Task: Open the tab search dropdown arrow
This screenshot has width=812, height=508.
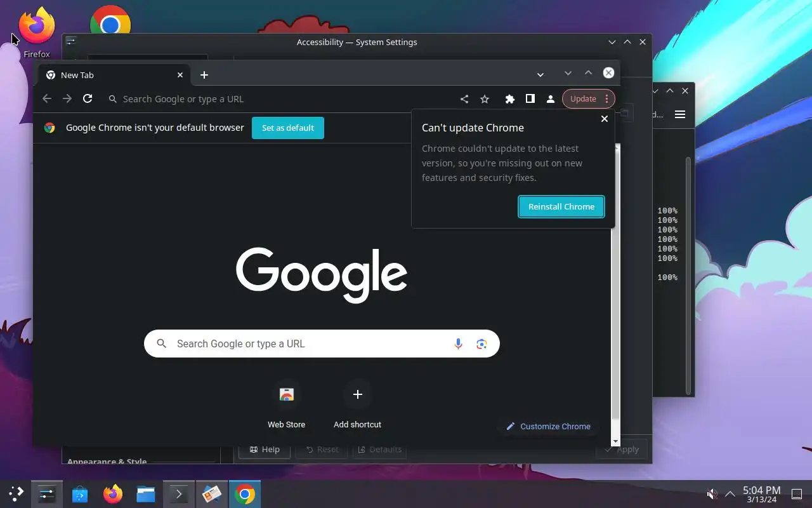Action: click(x=540, y=75)
